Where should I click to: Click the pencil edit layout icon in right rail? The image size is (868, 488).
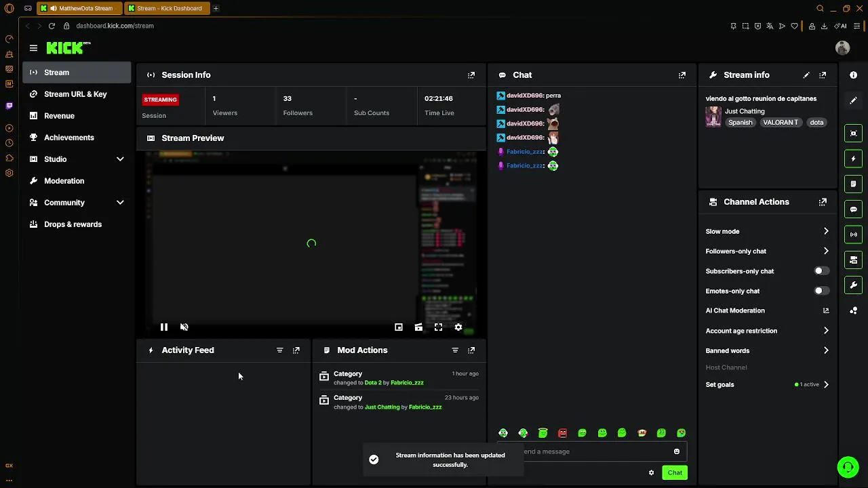click(854, 100)
